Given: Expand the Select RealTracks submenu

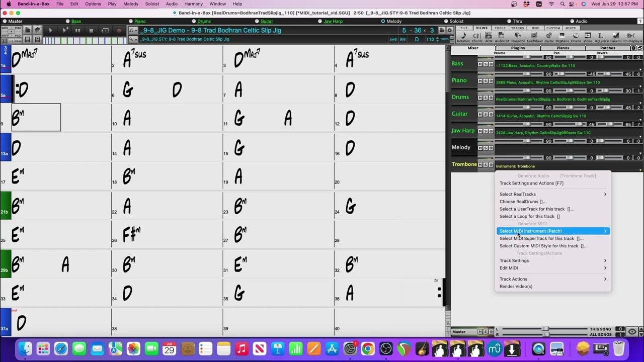Looking at the screenshot, I should coord(553,194).
